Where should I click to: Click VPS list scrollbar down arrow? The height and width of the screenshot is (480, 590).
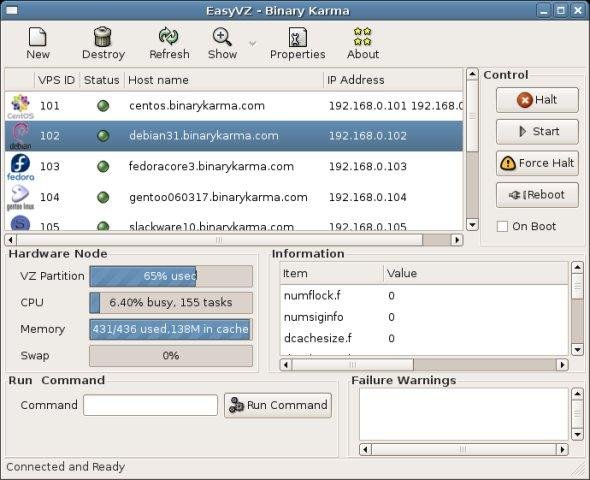tap(472, 225)
